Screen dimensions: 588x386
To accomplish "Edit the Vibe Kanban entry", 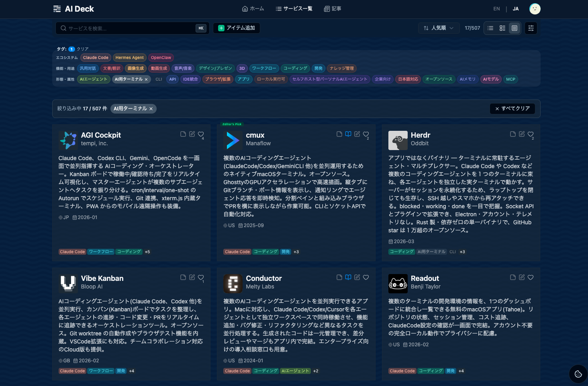I will [x=192, y=277].
